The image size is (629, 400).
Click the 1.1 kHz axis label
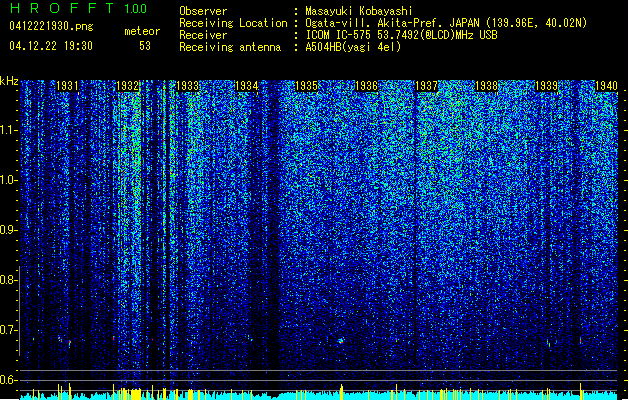click(x=8, y=130)
